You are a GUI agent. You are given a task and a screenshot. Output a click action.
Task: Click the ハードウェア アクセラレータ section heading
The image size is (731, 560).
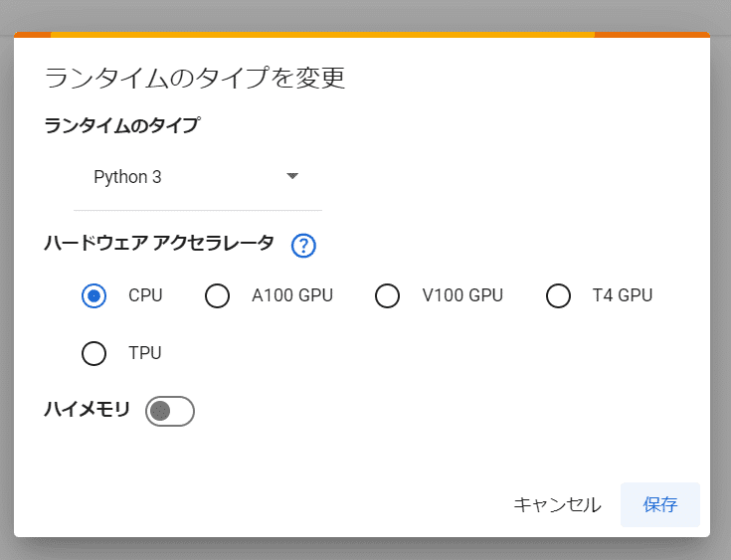coord(159,245)
